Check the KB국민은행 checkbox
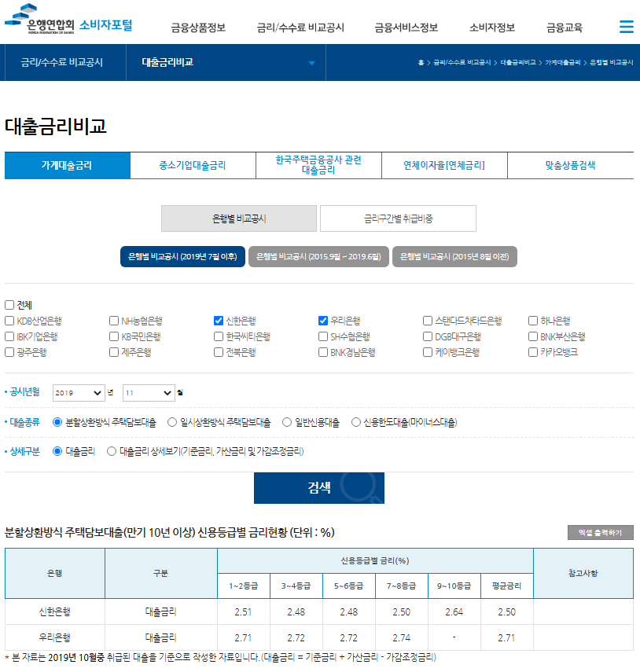 [x=114, y=337]
